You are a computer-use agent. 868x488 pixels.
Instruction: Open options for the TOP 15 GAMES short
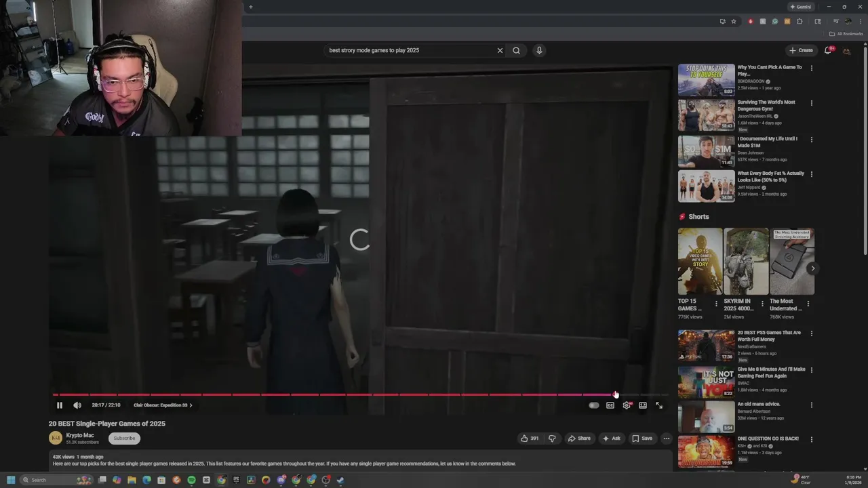pos(716,304)
